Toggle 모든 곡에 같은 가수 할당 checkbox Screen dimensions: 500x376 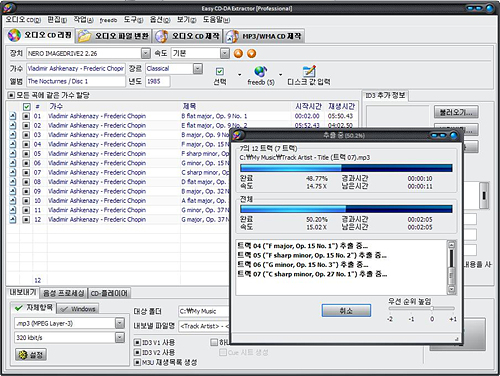pos(11,95)
